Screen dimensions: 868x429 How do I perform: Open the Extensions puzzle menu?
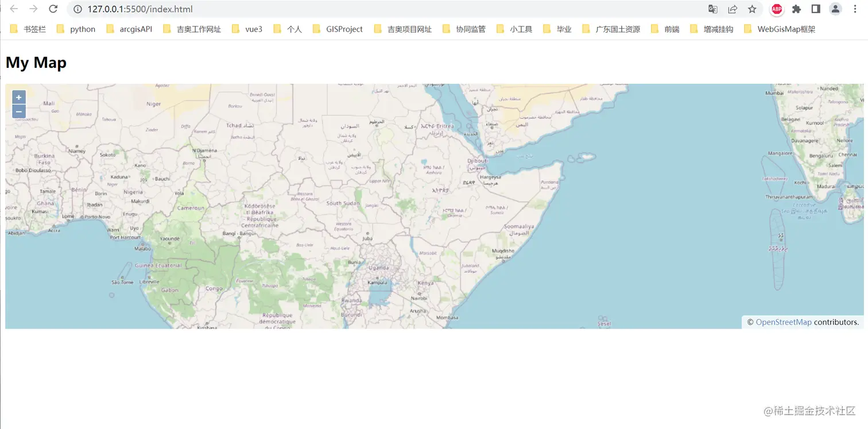[796, 9]
